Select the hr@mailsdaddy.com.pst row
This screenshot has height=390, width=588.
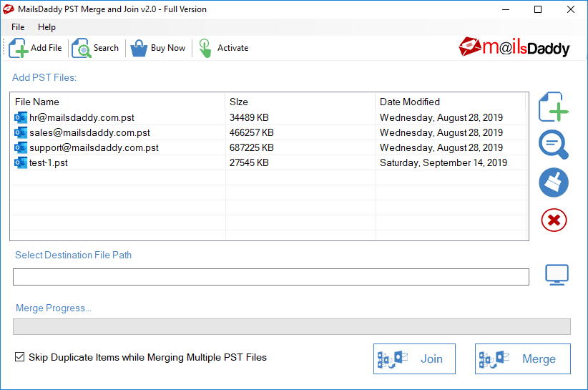268,118
